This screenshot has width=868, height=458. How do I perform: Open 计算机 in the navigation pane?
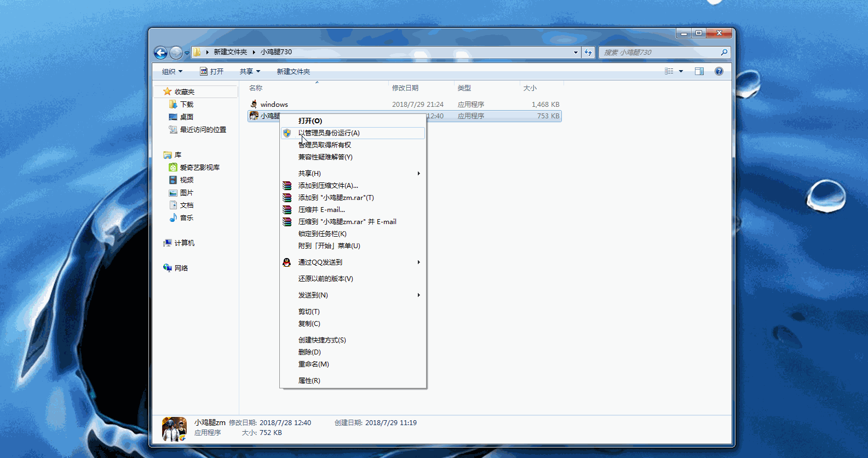pos(184,243)
